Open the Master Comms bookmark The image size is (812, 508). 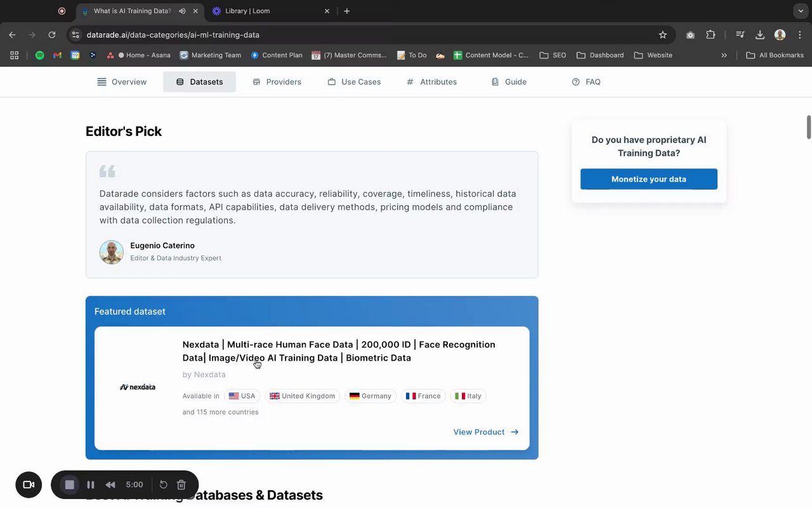349,55
